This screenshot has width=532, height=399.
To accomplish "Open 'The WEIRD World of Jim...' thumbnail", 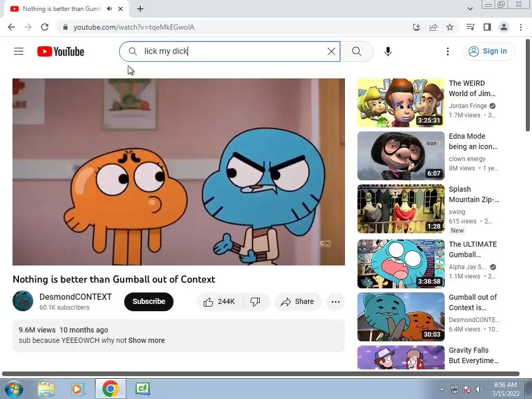I will (x=401, y=103).
